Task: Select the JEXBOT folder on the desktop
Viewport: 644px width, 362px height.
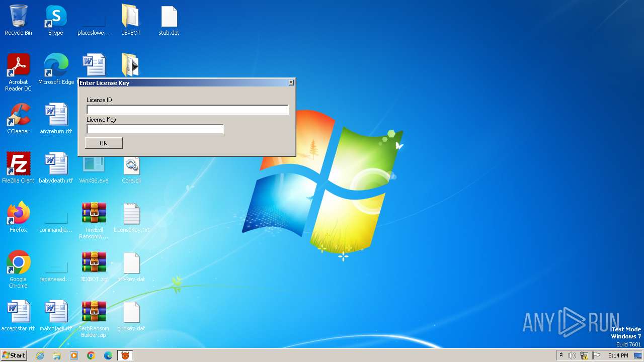Action: tap(131, 21)
